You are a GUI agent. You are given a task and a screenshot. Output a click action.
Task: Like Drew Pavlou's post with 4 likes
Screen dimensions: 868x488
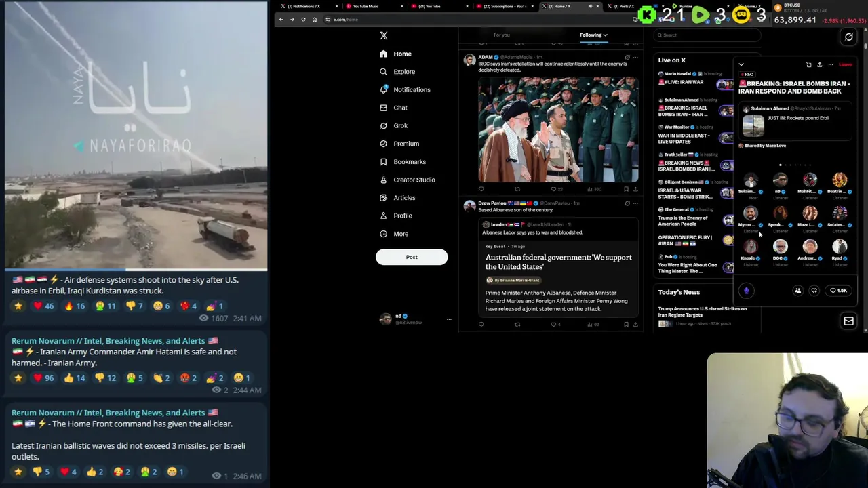(x=556, y=325)
